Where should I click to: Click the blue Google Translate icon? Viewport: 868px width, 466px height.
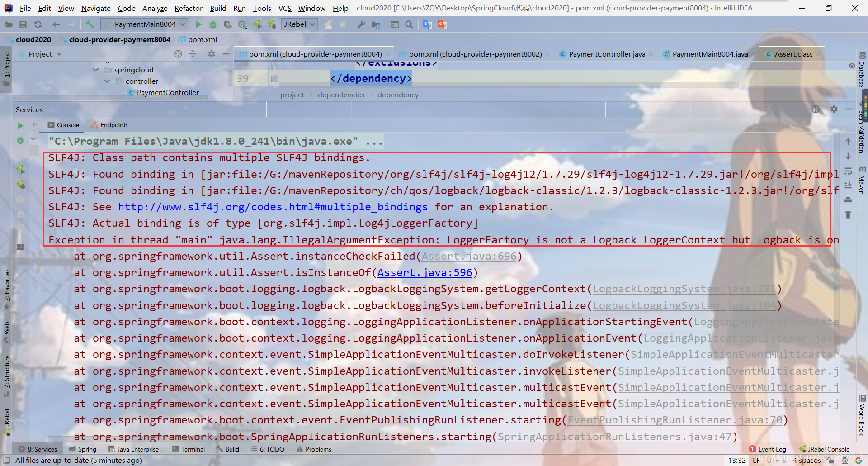click(428, 24)
